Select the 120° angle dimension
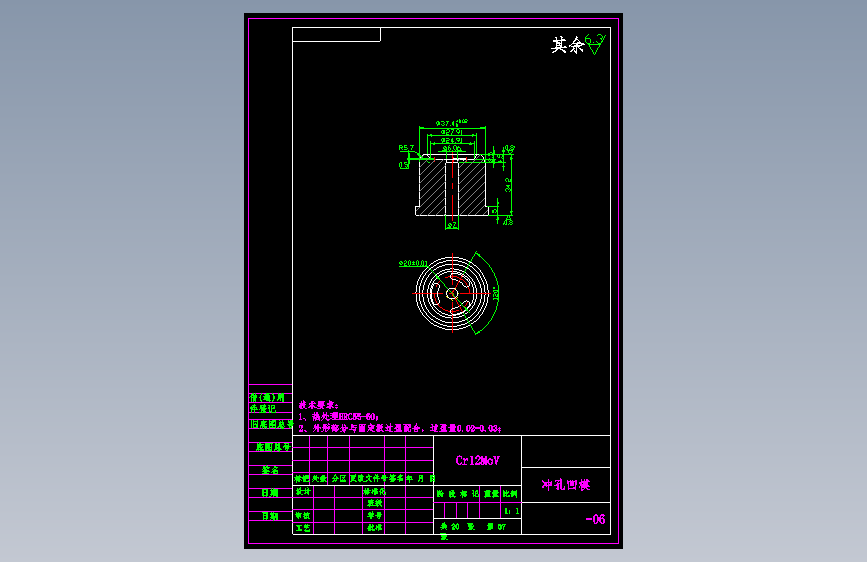This screenshot has height=562, width=867. (495, 294)
